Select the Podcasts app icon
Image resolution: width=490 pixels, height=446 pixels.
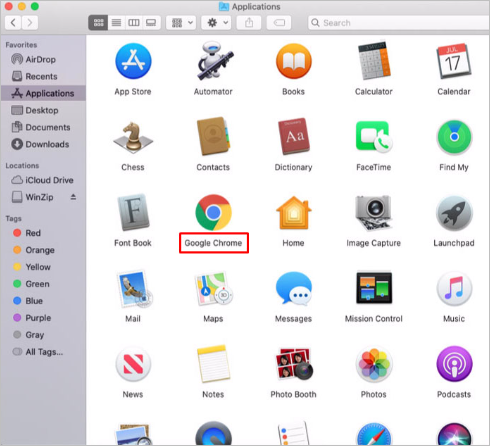(x=454, y=364)
